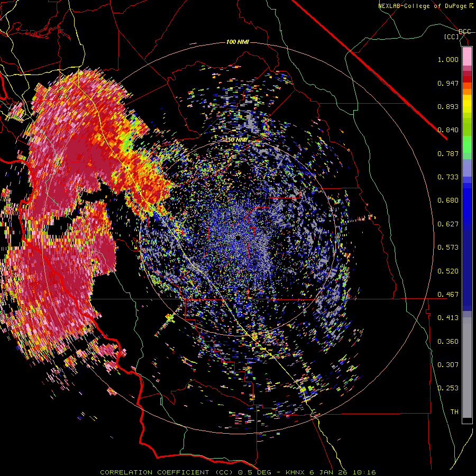Click the small logo icon after DuPage
The image size is (476, 476).
[x=471, y=5]
